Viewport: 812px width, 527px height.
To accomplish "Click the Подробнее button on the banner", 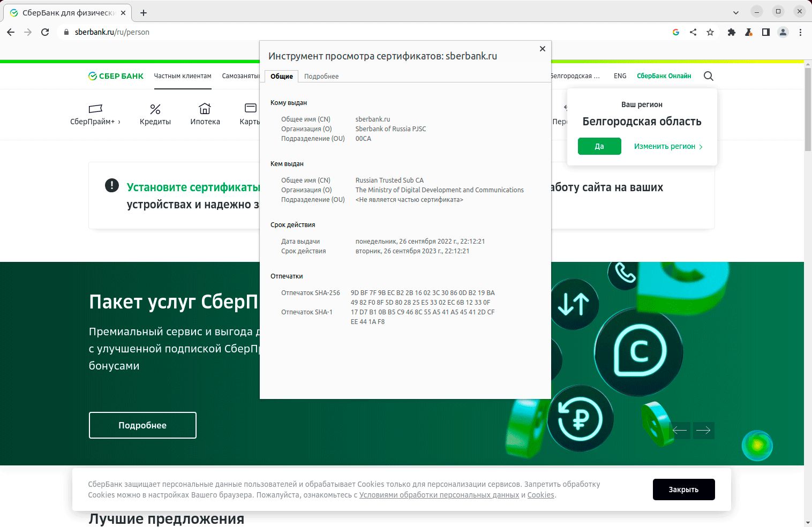I will (x=142, y=425).
